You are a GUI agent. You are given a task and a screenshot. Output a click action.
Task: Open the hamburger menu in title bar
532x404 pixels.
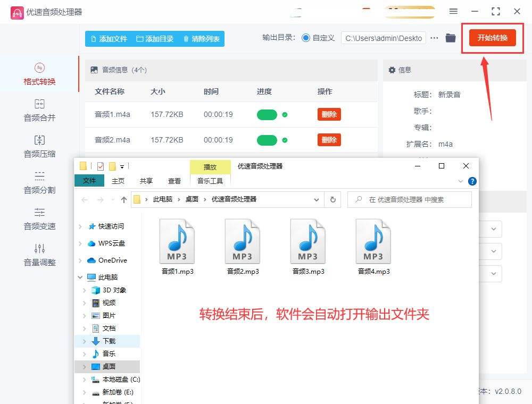coord(453,12)
